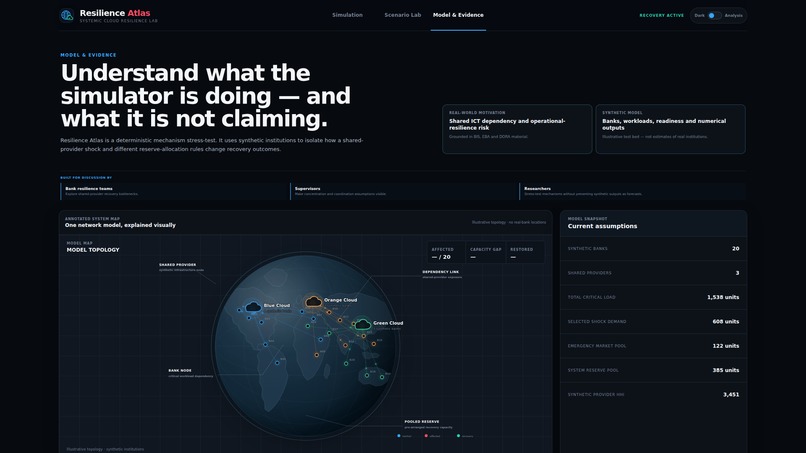
Task: Toggle the Dark / Analysis mode switch
Action: [x=714, y=15]
